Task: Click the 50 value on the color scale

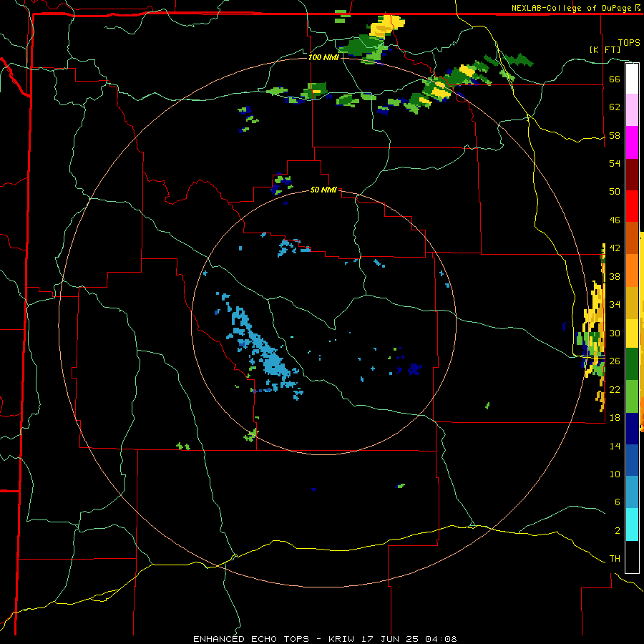Action: click(x=615, y=192)
